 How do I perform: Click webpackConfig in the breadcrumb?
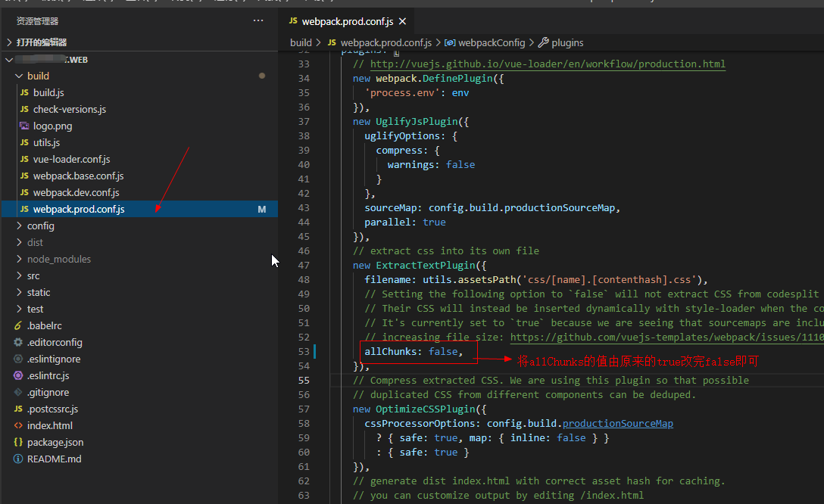[x=492, y=42]
